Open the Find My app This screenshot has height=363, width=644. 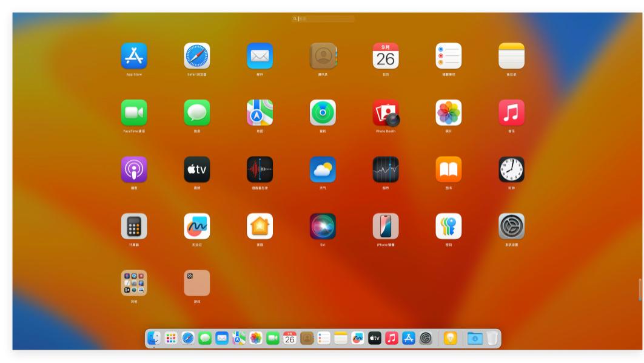323,113
